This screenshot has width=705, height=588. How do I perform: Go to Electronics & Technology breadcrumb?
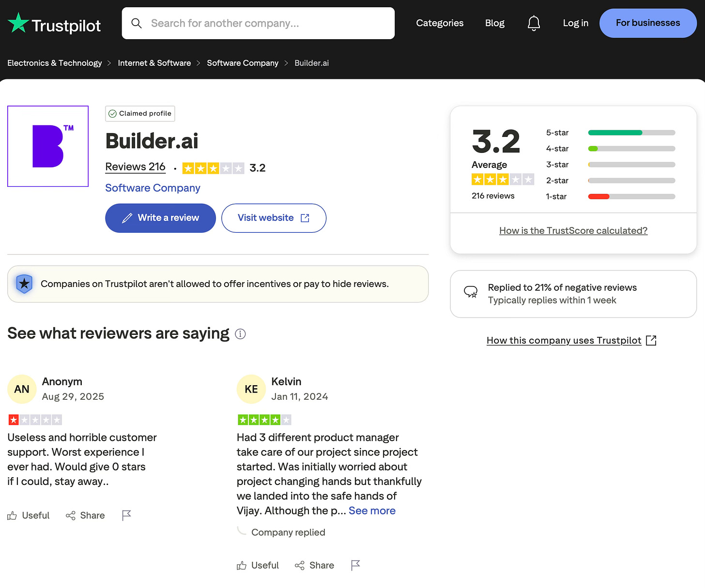click(54, 63)
